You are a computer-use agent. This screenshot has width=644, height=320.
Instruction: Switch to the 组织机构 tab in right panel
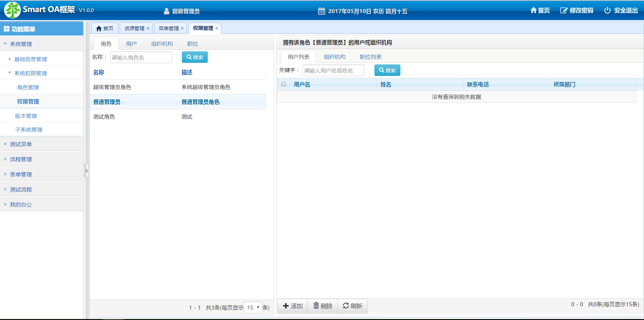click(x=334, y=57)
